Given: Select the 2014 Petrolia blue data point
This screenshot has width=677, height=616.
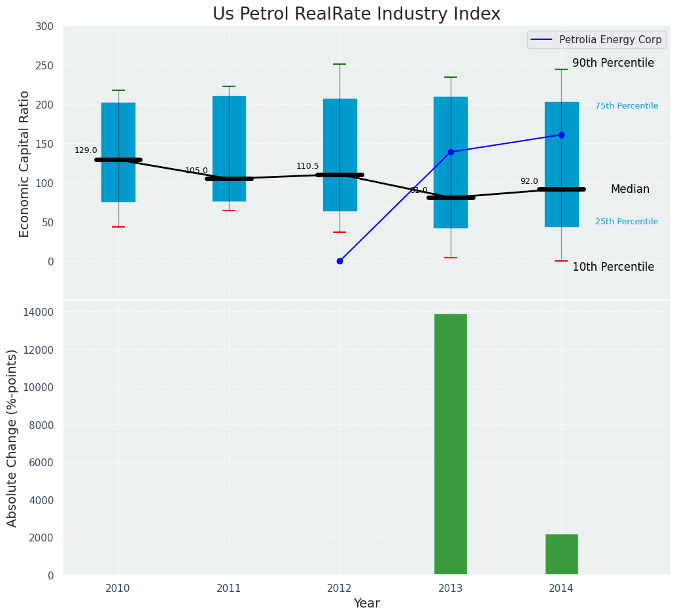Looking at the screenshot, I should coord(561,135).
